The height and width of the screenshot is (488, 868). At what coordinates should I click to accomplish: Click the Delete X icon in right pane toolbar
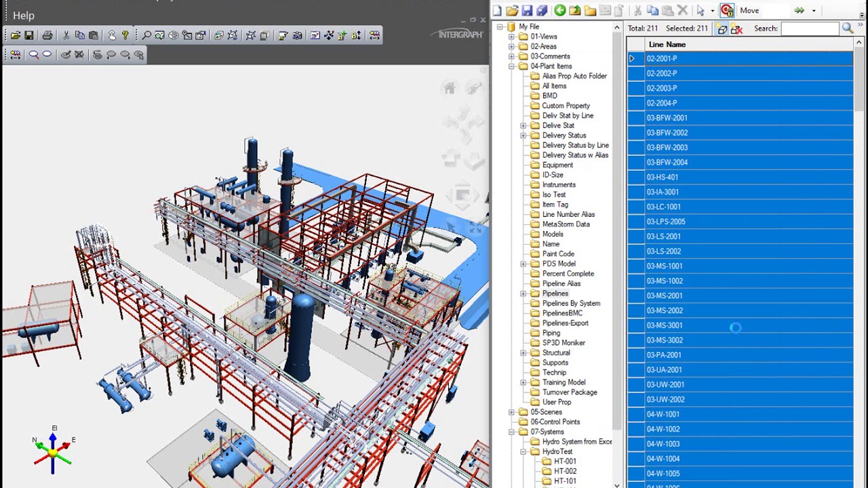682,10
